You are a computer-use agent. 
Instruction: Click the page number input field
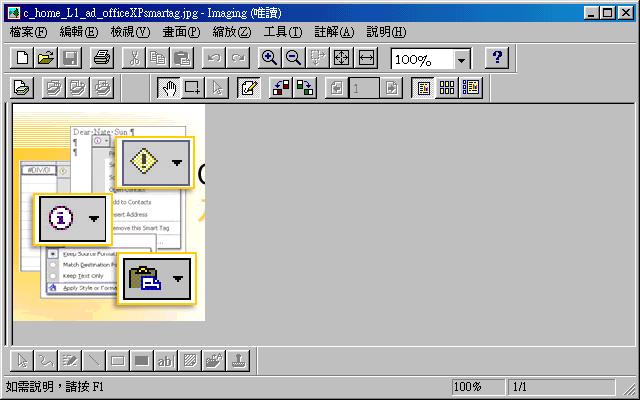click(x=364, y=88)
